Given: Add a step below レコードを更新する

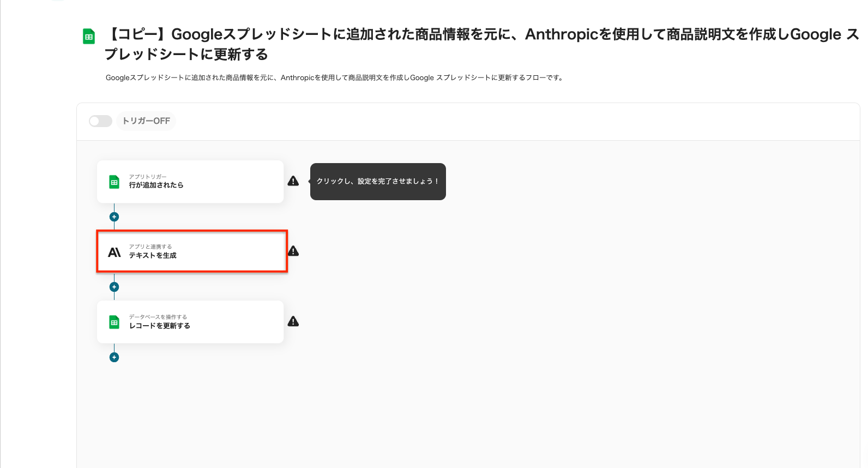Looking at the screenshot, I should [114, 357].
